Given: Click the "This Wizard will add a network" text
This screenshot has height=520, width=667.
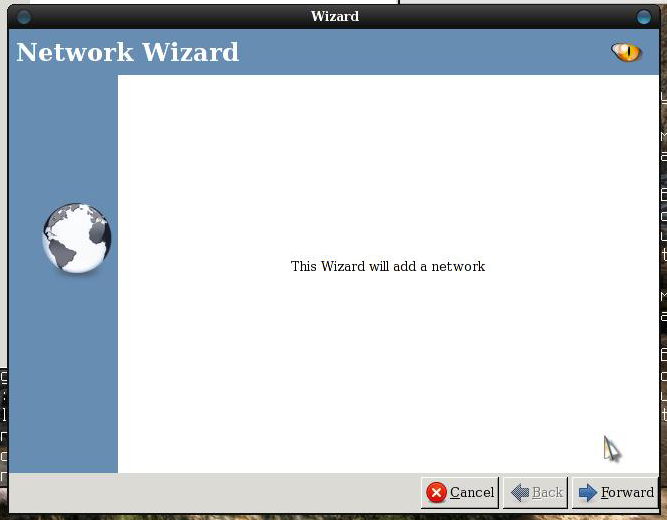Looking at the screenshot, I should coord(388,266).
